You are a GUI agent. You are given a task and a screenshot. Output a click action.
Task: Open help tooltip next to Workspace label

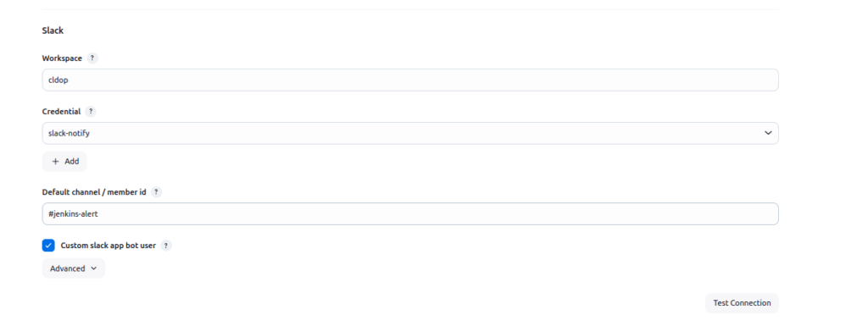[x=92, y=58]
